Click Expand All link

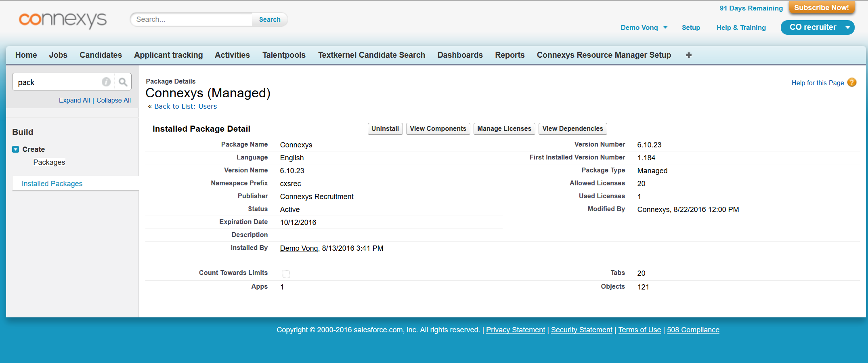pos(74,100)
